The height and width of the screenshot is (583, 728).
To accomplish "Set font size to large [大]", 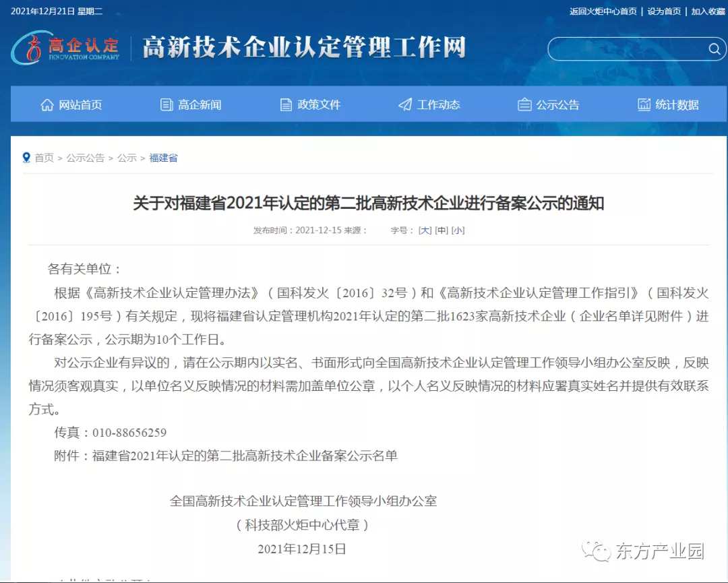I will pyautogui.click(x=425, y=231).
